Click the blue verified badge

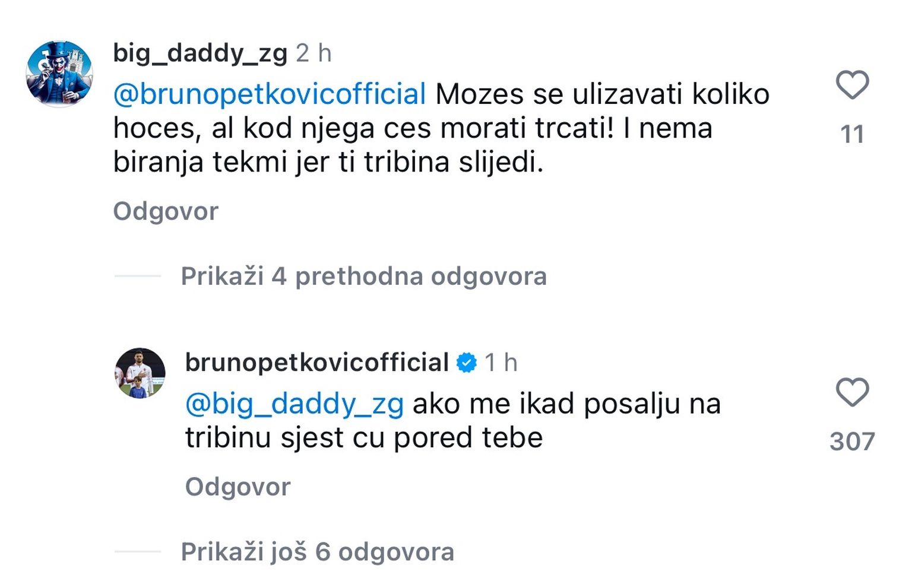point(467,363)
